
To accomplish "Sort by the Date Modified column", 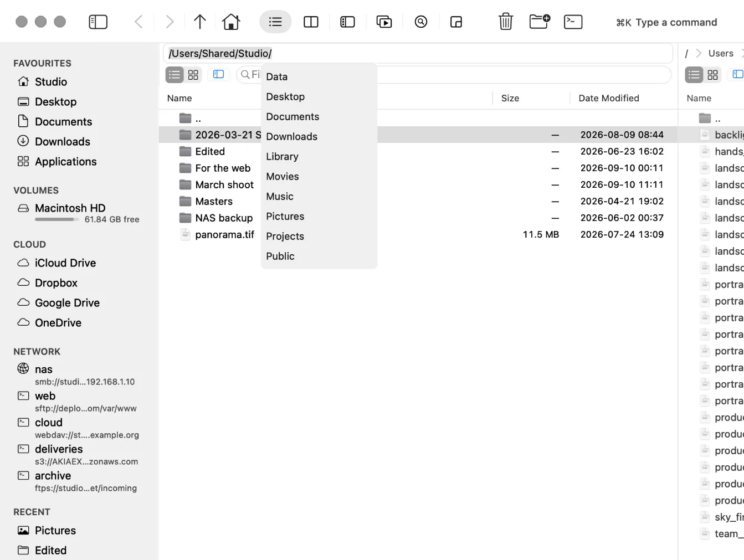I will click(x=609, y=98).
